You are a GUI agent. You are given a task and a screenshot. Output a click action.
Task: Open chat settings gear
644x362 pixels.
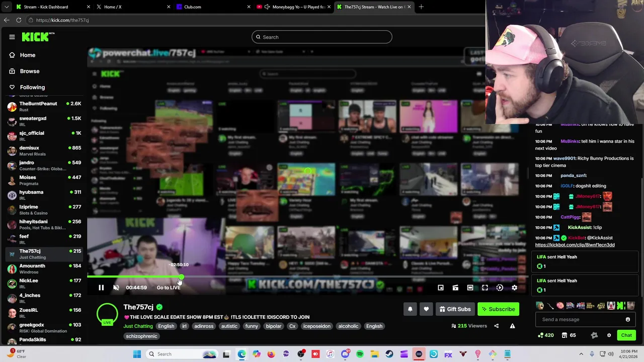click(x=609, y=335)
